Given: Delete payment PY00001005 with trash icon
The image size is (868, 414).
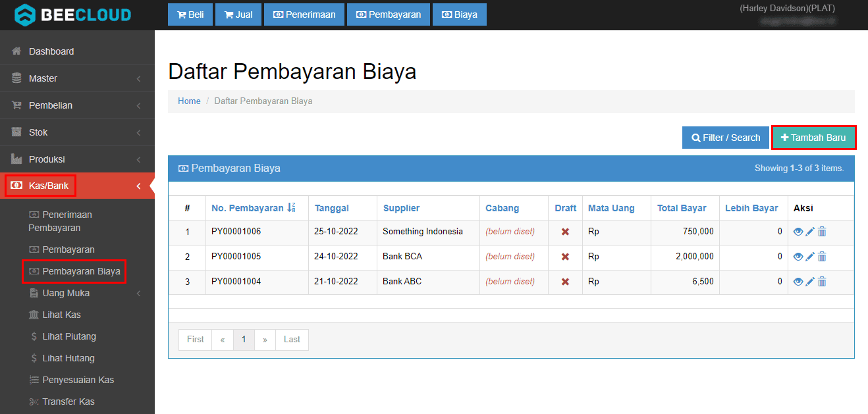Looking at the screenshot, I should click(822, 257).
